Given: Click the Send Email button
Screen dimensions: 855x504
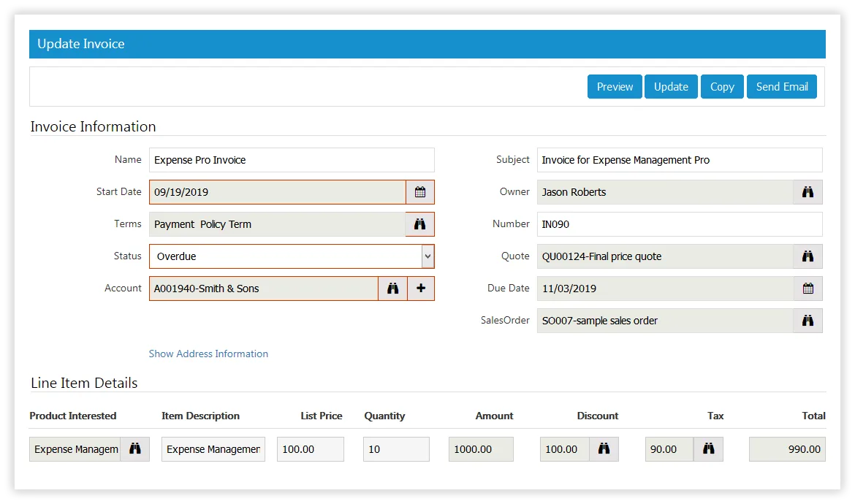Looking at the screenshot, I should tap(781, 87).
